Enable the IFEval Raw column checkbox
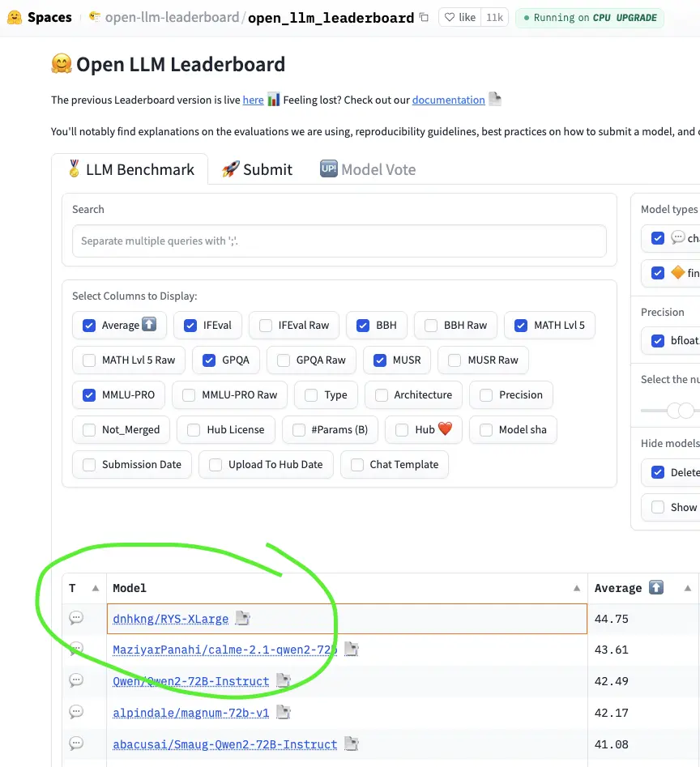 [x=266, y=326]
